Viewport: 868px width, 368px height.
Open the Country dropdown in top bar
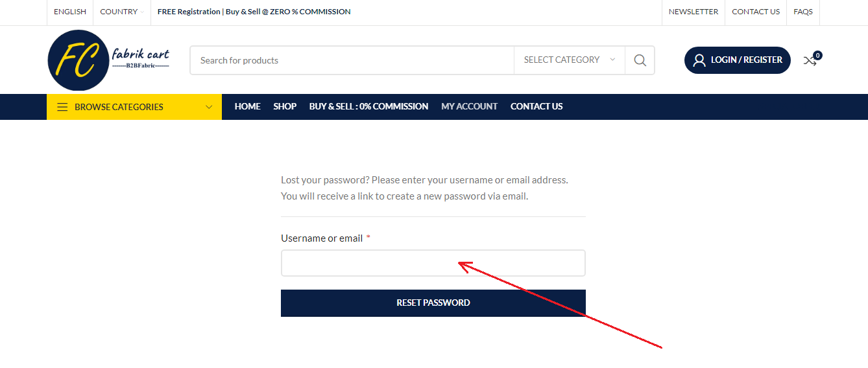point(122,12)
